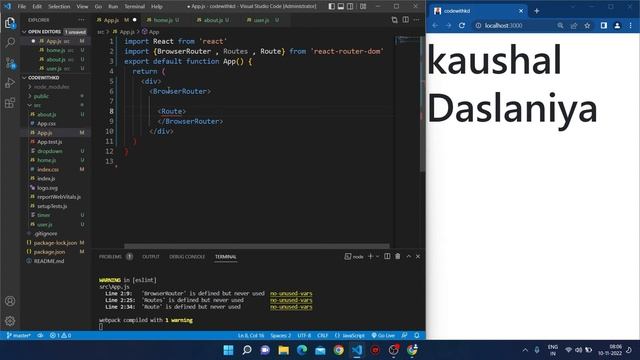
Task: Switch to home.js editor tab
Action: click(x=163, y=20)
